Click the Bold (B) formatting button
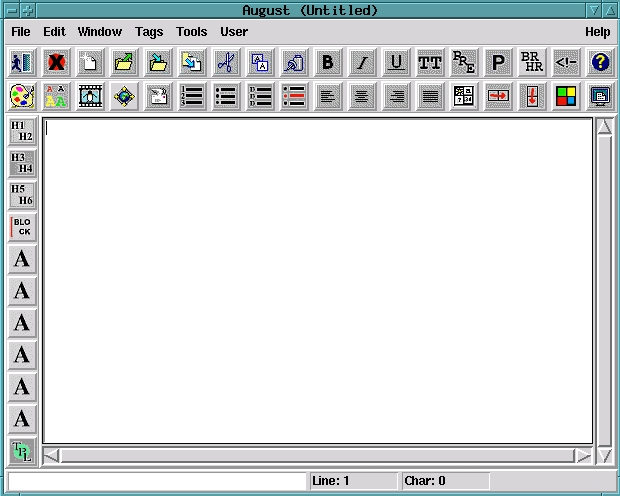The height and width of the screenshot is (496, 620). (327, 62)
